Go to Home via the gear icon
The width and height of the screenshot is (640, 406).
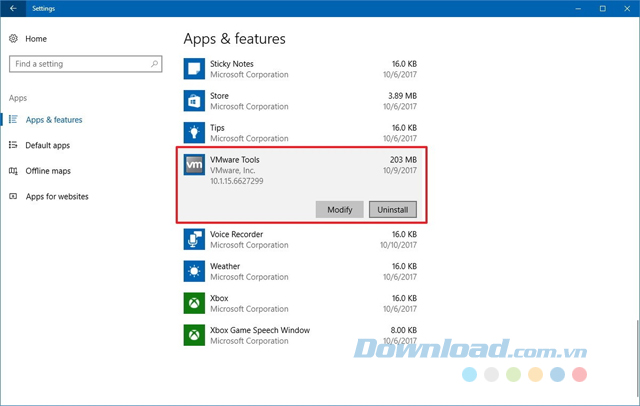tap(14, 39)
